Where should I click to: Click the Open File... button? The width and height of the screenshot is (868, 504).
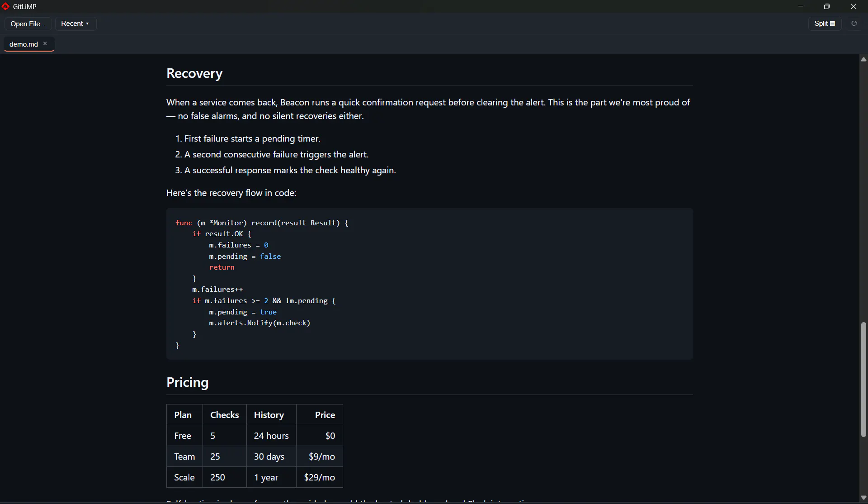click(28, 24)
